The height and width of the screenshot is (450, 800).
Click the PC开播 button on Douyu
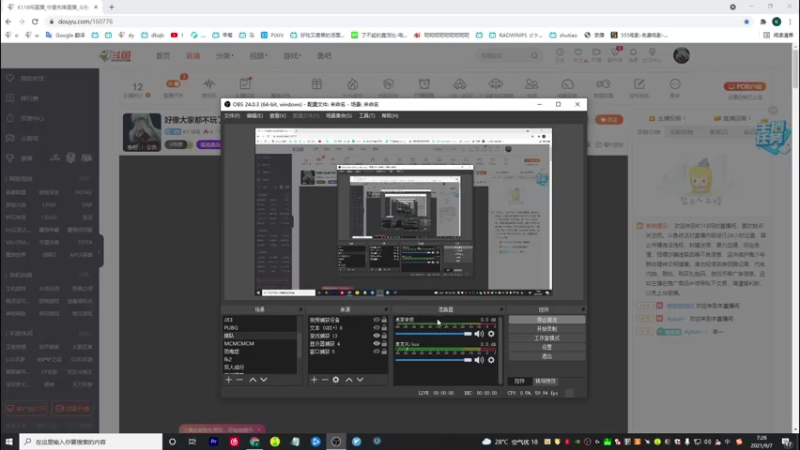[x=744, y=86]
